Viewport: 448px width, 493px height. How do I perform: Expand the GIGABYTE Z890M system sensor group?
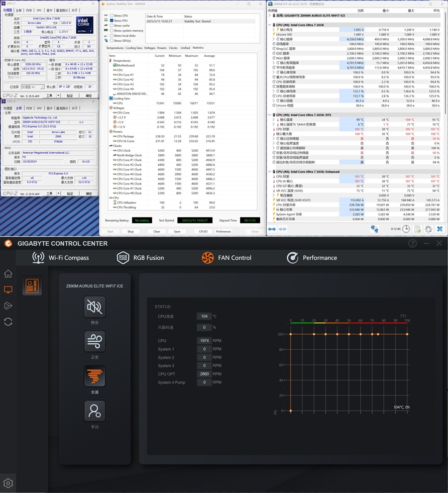(x=270, y=15)
